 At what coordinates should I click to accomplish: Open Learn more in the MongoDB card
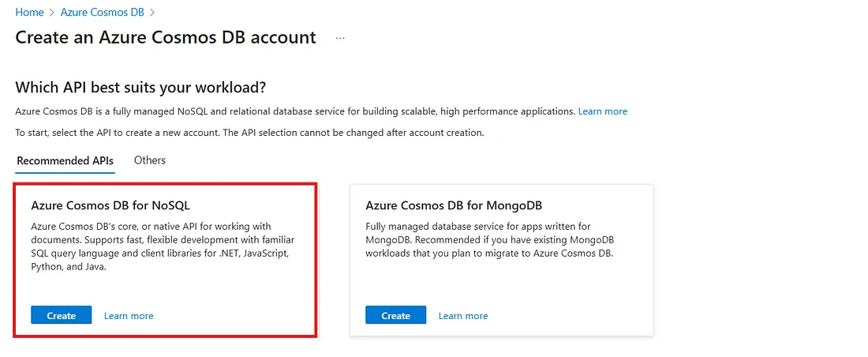462,315
